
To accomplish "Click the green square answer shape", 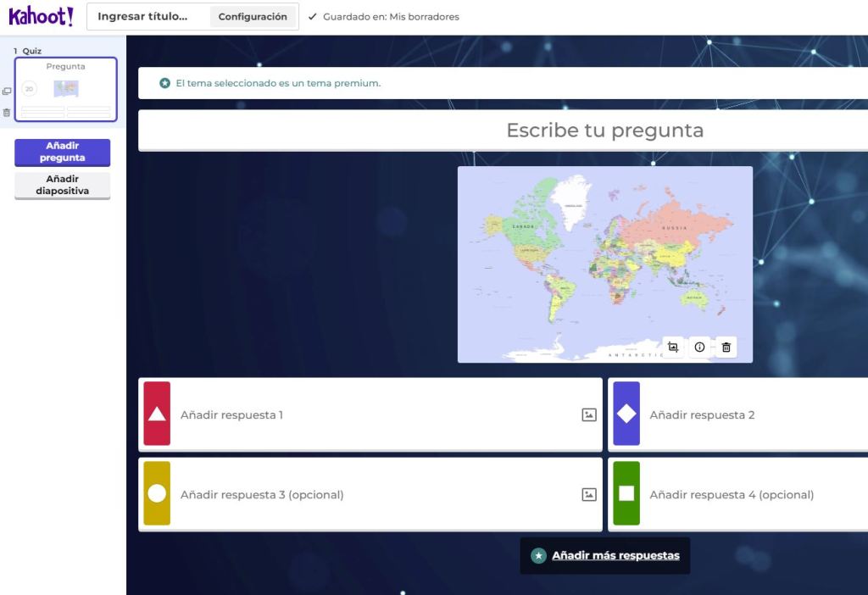I will (626, 493).
